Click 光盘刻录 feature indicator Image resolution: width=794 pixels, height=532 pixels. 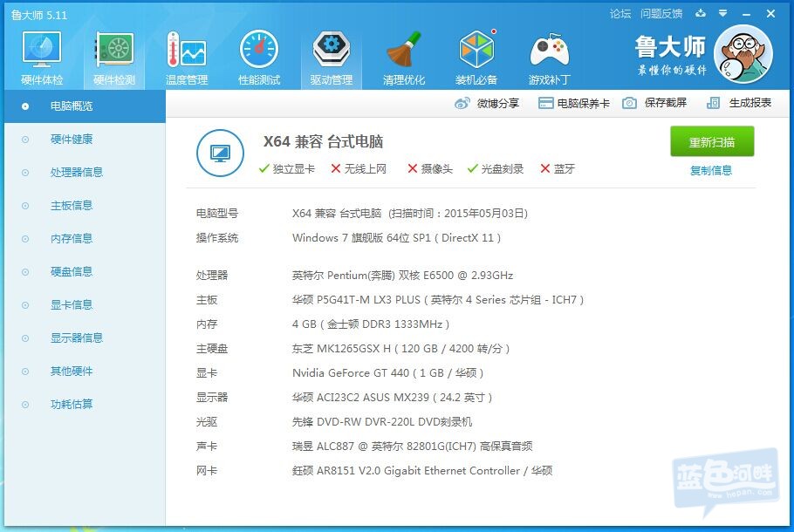[496, 168]
